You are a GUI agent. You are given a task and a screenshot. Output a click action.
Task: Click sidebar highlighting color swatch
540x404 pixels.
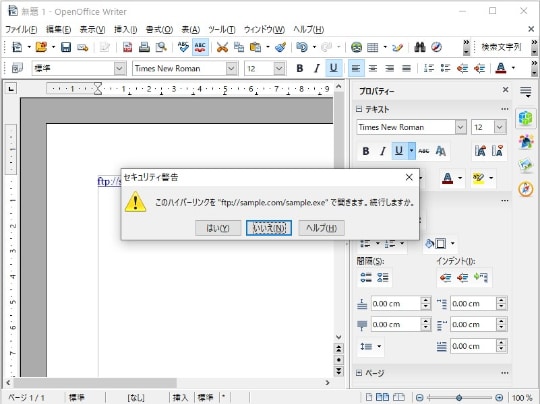[478, 178]
